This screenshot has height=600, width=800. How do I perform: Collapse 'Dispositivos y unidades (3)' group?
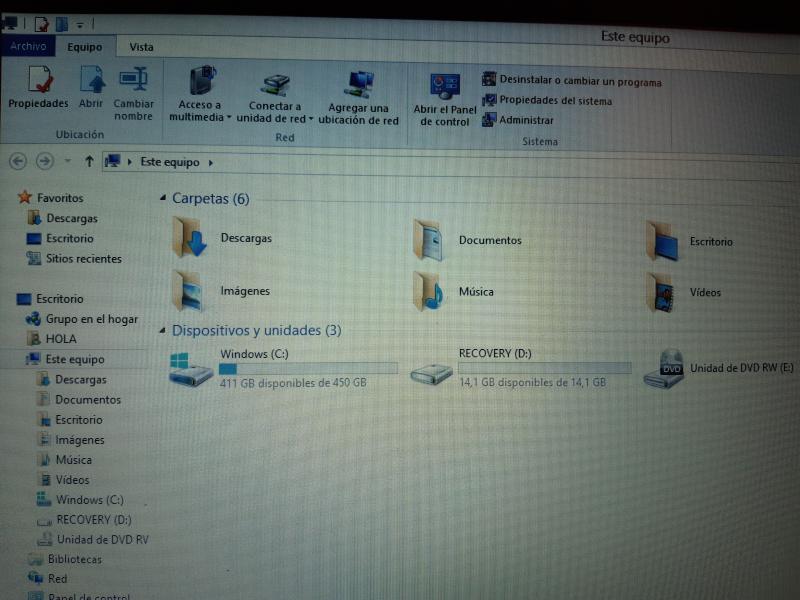coord(164,330)
